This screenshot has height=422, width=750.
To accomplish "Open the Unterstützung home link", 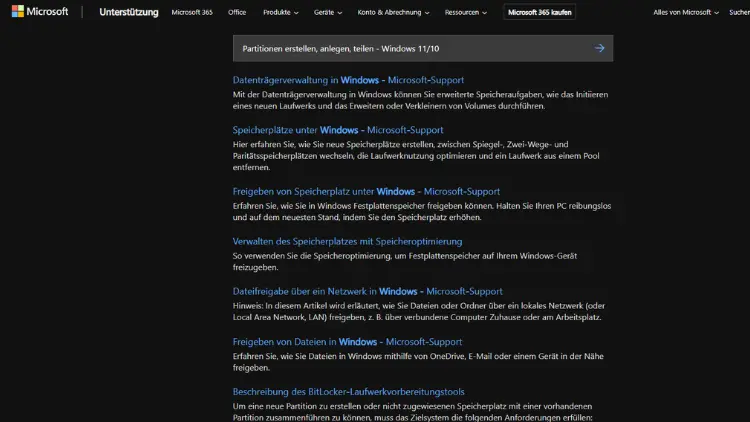I will (x=129, y=12).
